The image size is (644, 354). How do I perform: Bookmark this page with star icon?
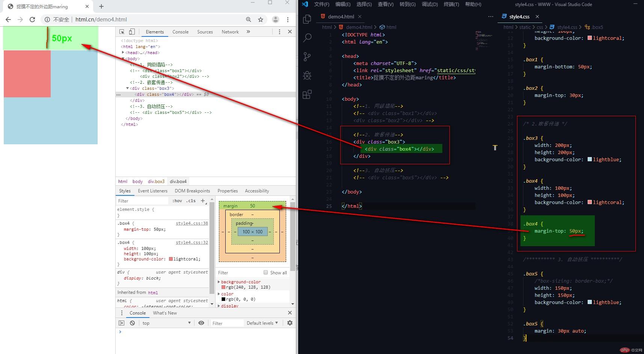point(261,20)
